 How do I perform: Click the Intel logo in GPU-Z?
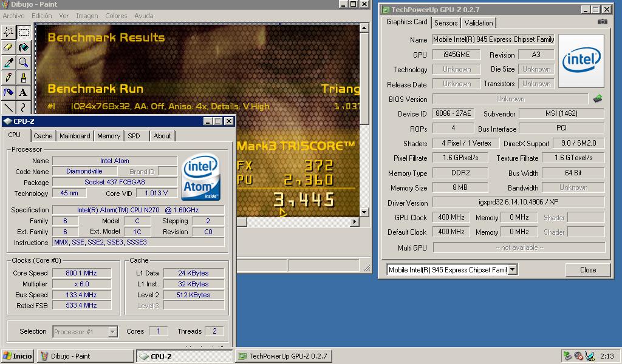(581, 61)
